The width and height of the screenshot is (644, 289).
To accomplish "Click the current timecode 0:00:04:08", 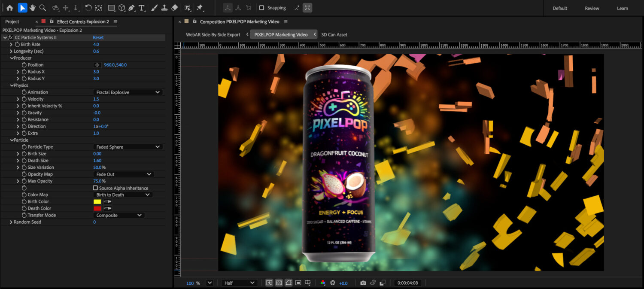I will pos(407,283).
